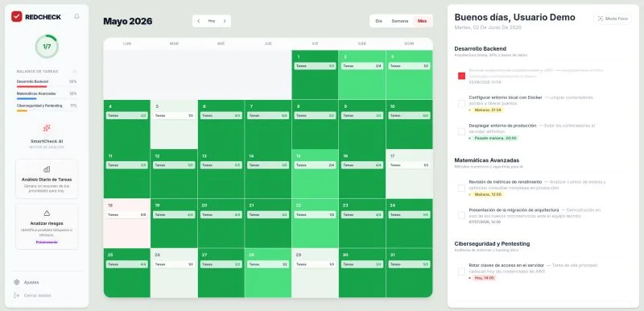Image resolution: width=644 pixels, height=311 pixels.
Task: Check off Revisión de métricas de rendimiento
Action: [x=461, y=188]
